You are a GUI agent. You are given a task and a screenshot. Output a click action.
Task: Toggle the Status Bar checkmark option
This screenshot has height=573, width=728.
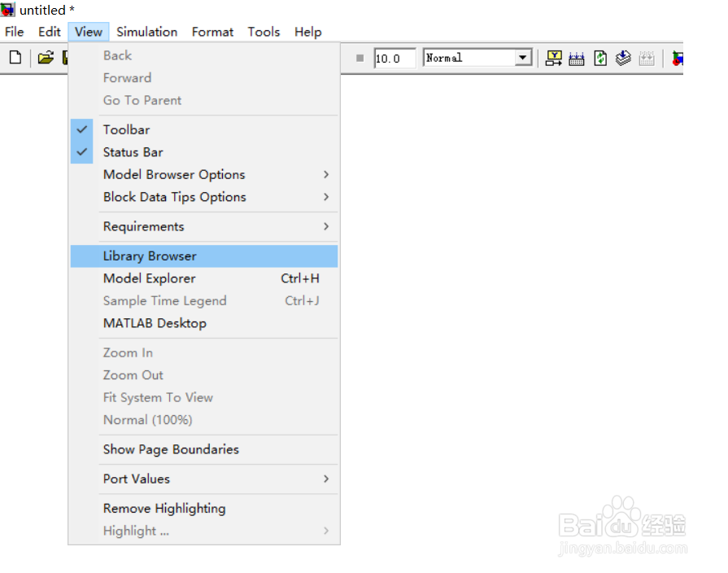(204, 152)
